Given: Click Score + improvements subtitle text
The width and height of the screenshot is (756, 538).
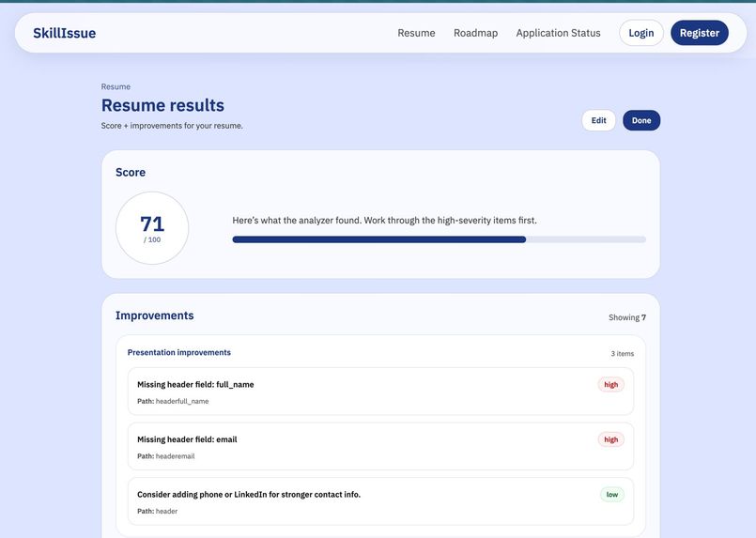Looking at the screenshot, I should 172,125.
